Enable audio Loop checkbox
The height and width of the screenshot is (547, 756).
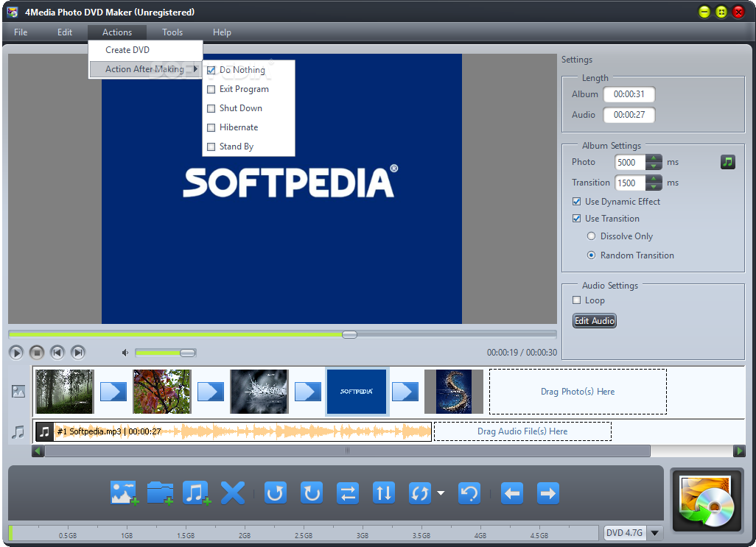pos(577,300)
